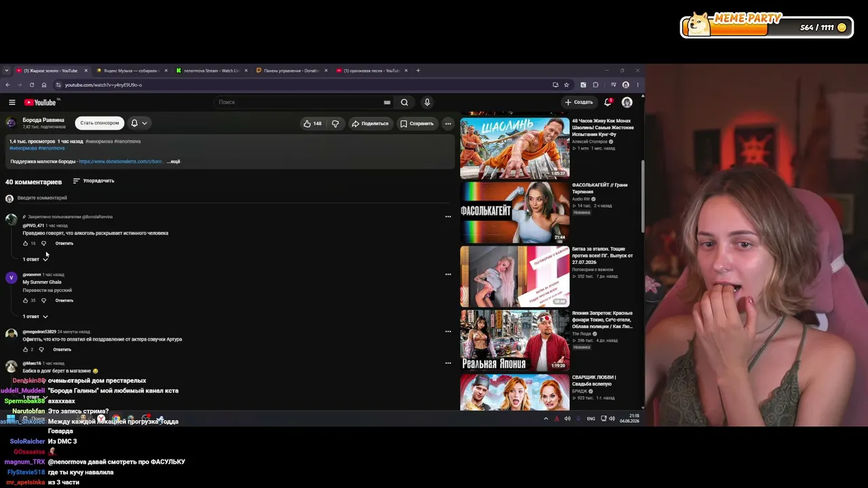Open the account avatar menu
The image size is (868, 488).
coord(627,102)
